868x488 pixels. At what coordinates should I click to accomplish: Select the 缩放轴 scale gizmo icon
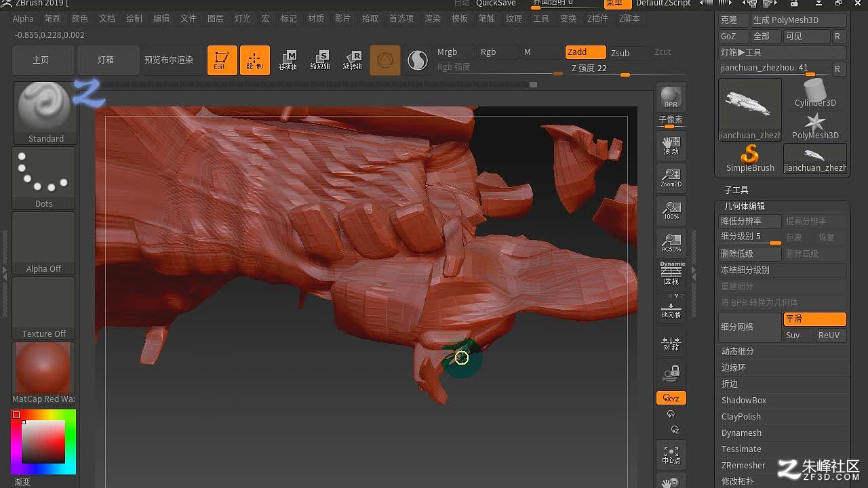tap(320, 60)
